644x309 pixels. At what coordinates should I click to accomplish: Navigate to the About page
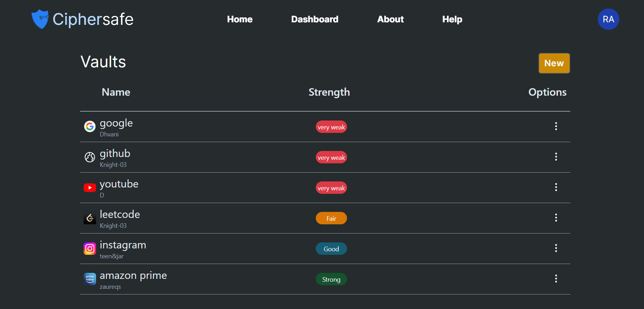(x=390, y=19)
